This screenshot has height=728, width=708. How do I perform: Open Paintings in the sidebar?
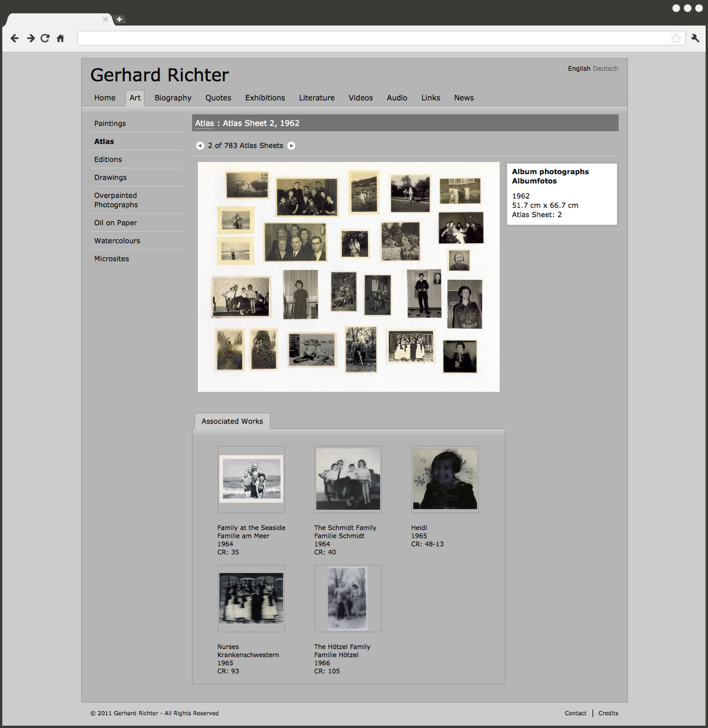(110, 124)
